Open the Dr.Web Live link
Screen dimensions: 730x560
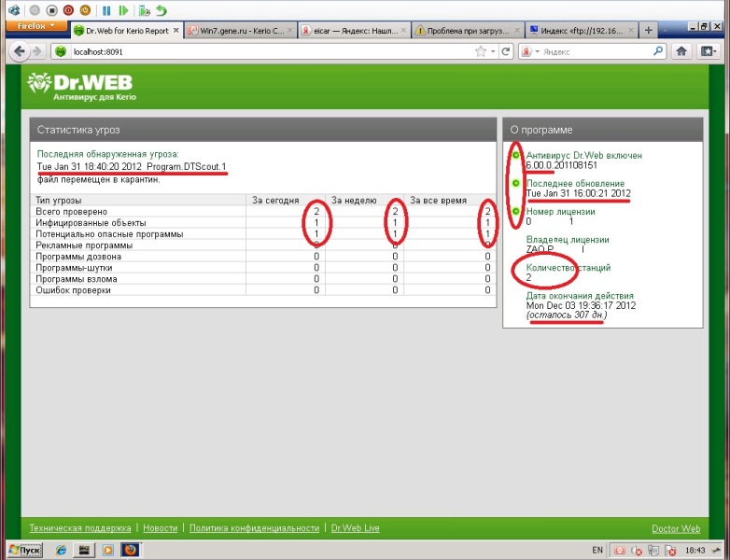(x=356, y=528)
